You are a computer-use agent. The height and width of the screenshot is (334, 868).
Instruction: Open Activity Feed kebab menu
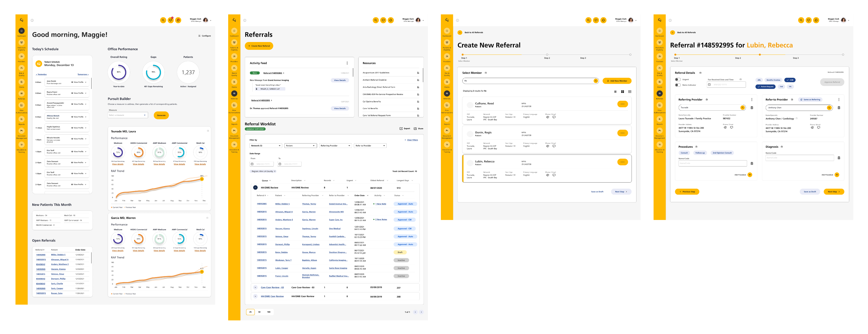(x=347, y=63)
